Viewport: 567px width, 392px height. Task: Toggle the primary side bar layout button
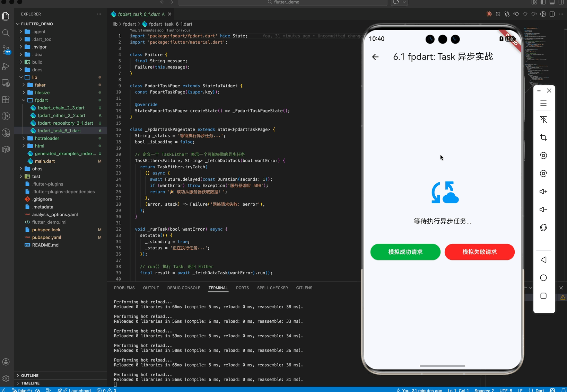[543, 2]
